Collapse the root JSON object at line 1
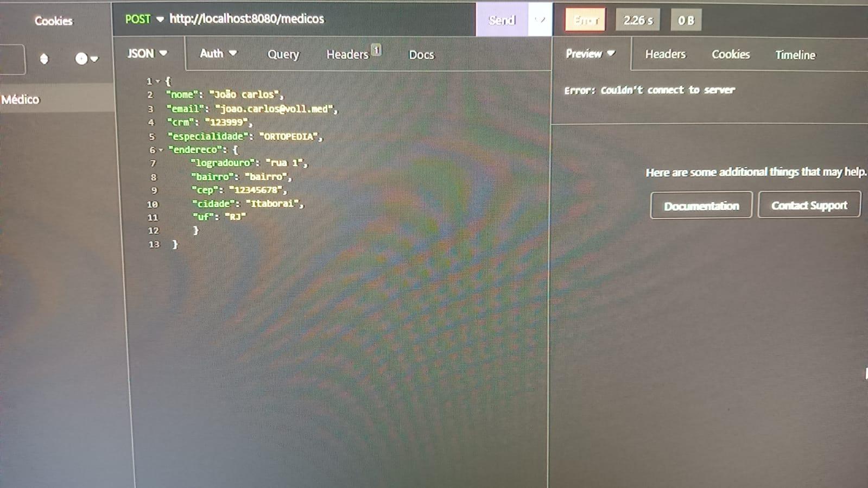This screenshot has height=488, width=868. 158,81
